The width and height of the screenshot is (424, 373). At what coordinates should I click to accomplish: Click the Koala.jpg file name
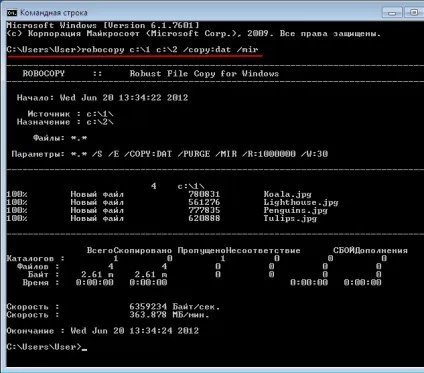[x=287, y=194]
